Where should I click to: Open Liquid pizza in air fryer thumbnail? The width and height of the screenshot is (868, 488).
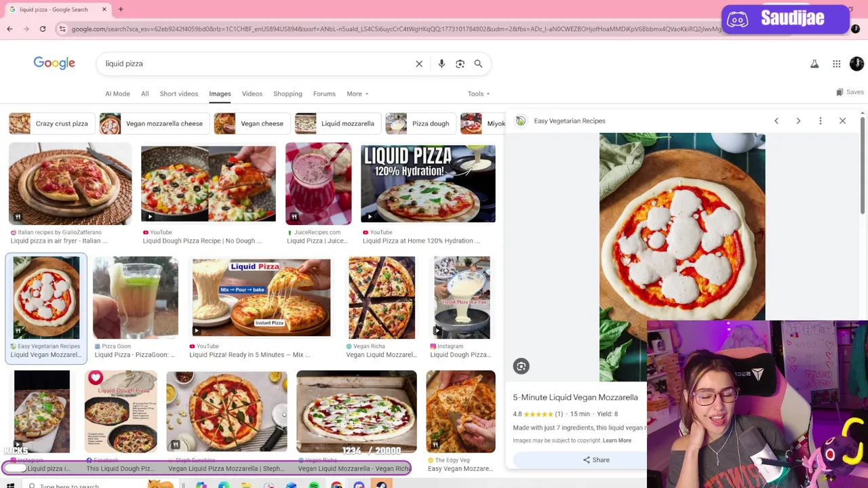coord(71,184)
